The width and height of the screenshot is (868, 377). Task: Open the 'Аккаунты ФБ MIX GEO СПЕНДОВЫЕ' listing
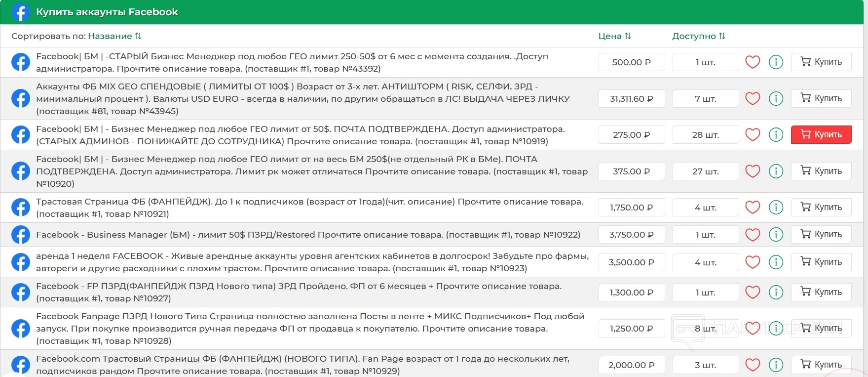[303, 99]
